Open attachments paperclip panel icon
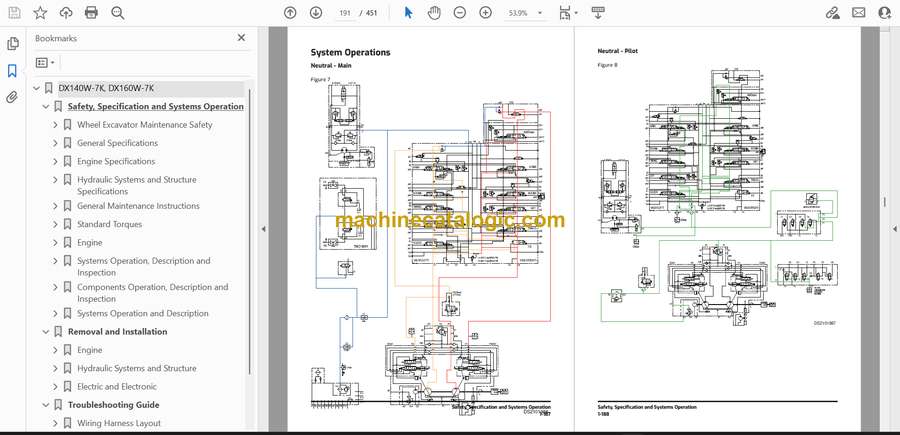Viewport: 900px width, 435px height. 12,97
